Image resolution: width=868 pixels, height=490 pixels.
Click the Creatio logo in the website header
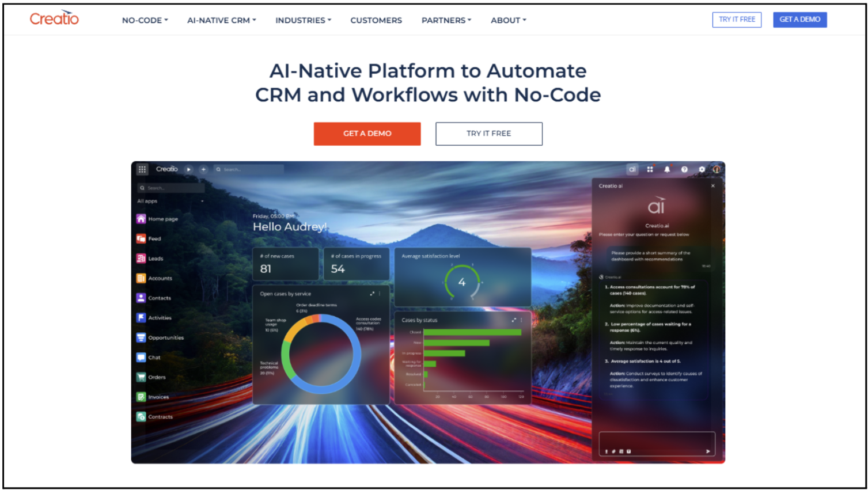[54, 18]
